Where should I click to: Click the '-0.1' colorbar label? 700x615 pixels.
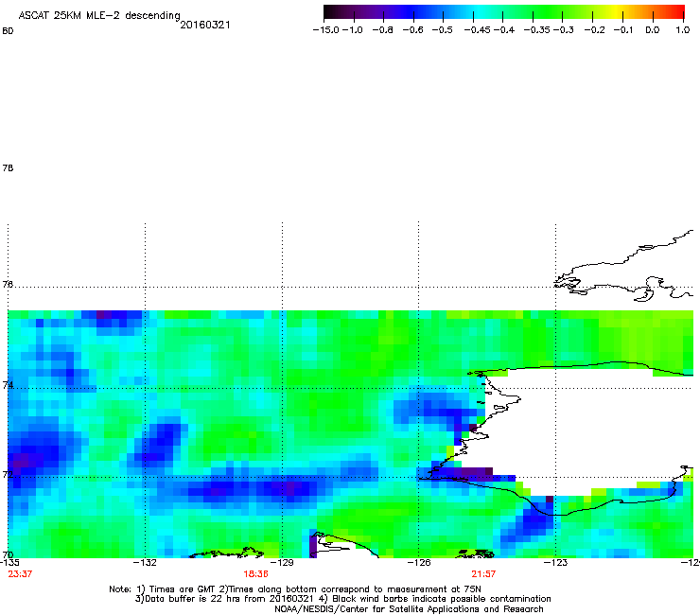click(623, 30)
